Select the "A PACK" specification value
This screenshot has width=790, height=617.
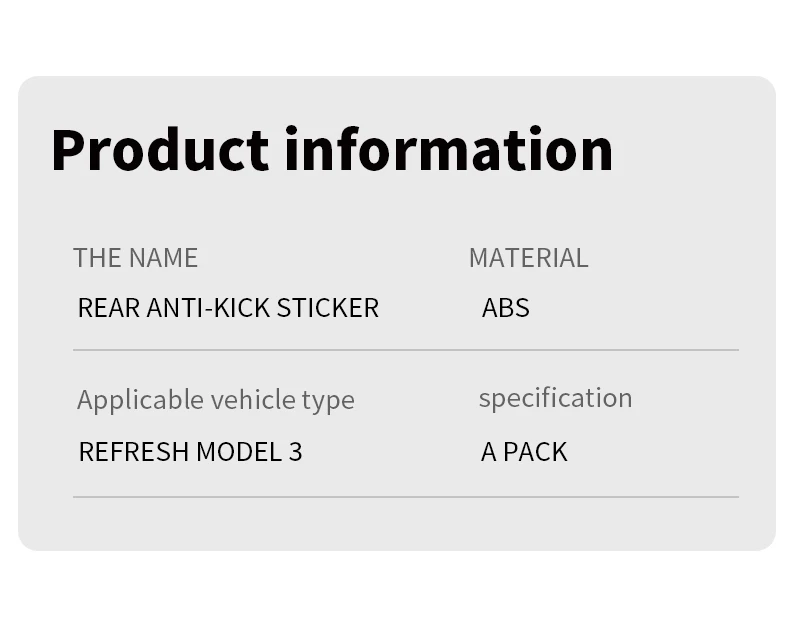coord(523,452)
